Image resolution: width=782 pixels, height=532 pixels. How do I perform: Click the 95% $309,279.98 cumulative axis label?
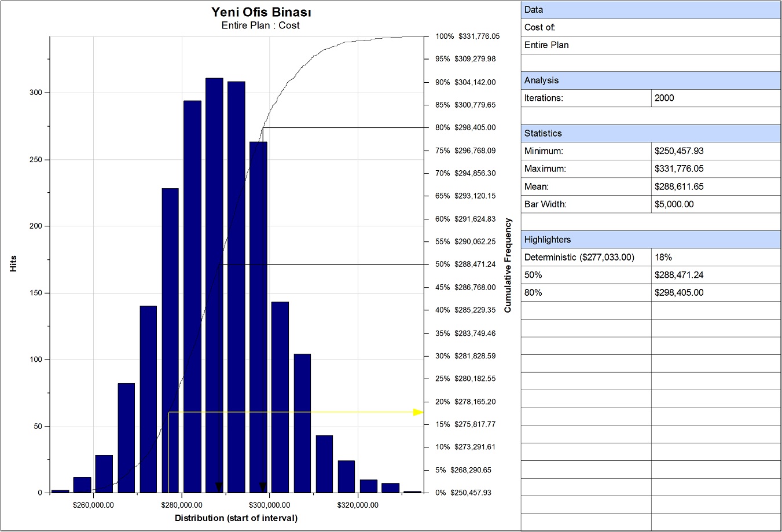[x=465, y=59]
